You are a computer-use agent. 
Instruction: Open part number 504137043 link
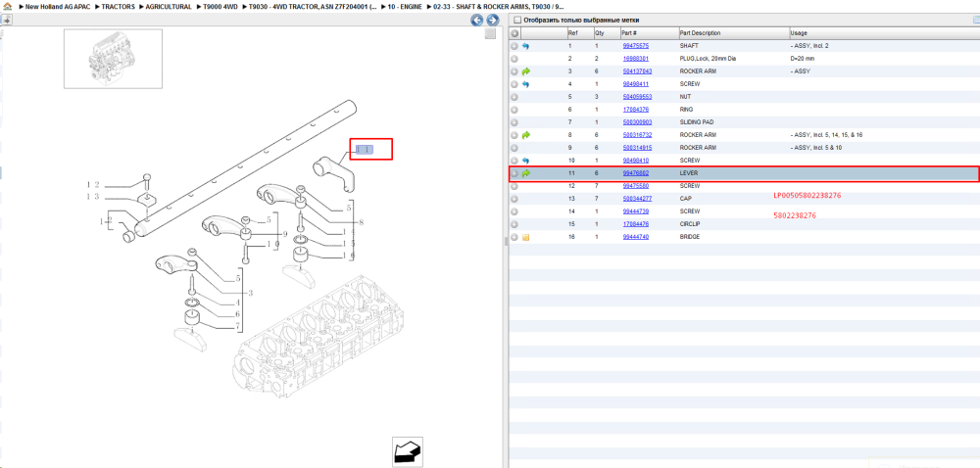(638, 71)
